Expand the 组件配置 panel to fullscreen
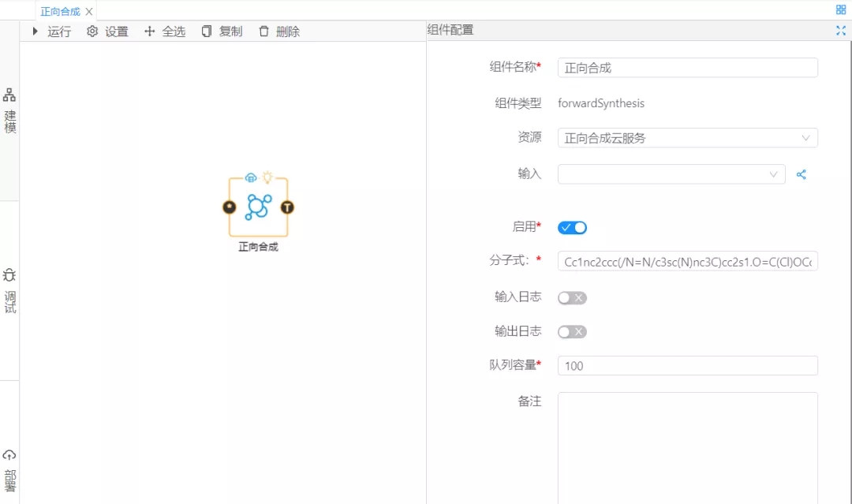 840,31
